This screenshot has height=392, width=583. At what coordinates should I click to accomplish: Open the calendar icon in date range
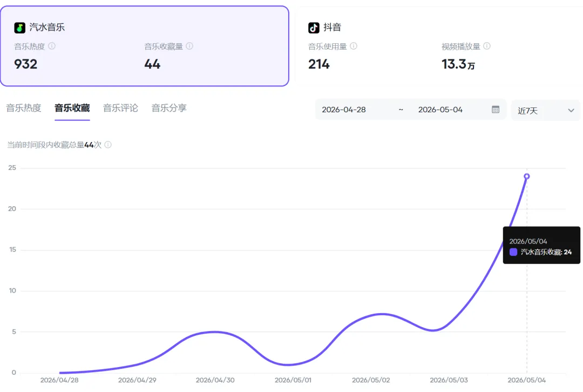click(x=496, y=110)
